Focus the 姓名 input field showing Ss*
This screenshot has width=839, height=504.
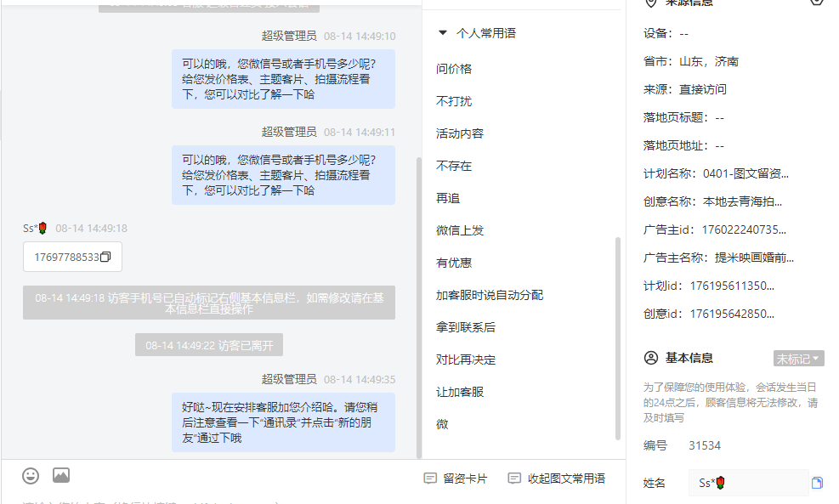(748, 483)
